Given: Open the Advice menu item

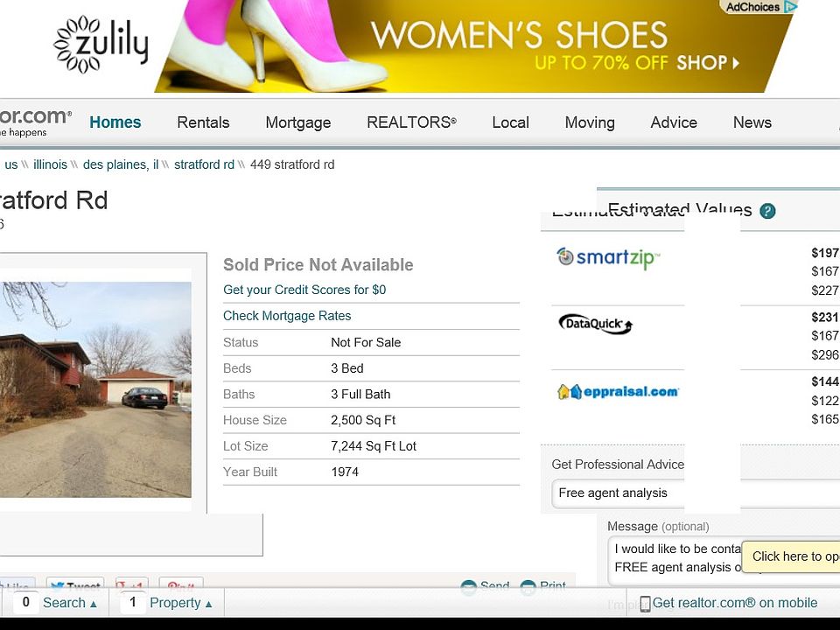Looking at the screenshot, I should click(x=674, y=122).
